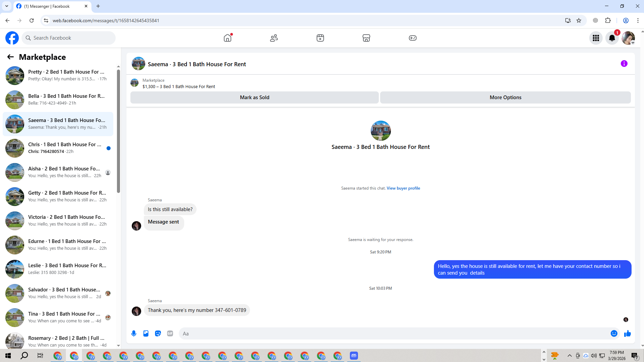Open Aisha's 2 Bed 1 Bath conversation
The height and width of the screenshot is (362, 644).
(58, 172)
